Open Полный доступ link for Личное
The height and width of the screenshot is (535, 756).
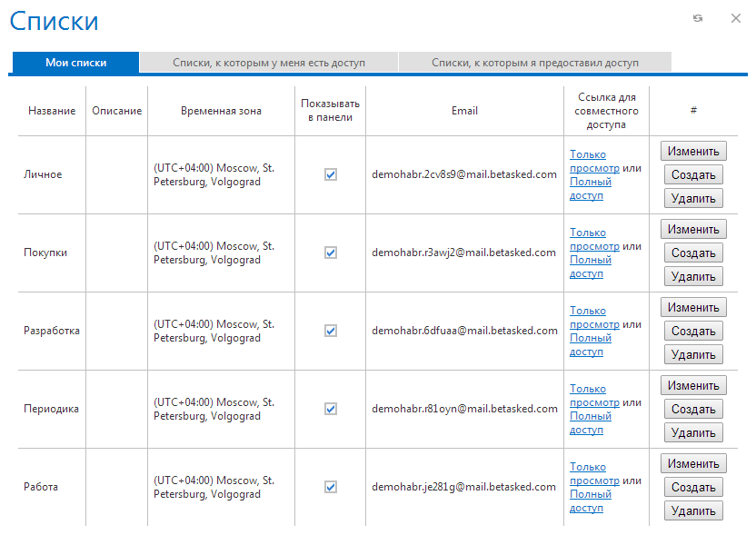click(590, 189)
